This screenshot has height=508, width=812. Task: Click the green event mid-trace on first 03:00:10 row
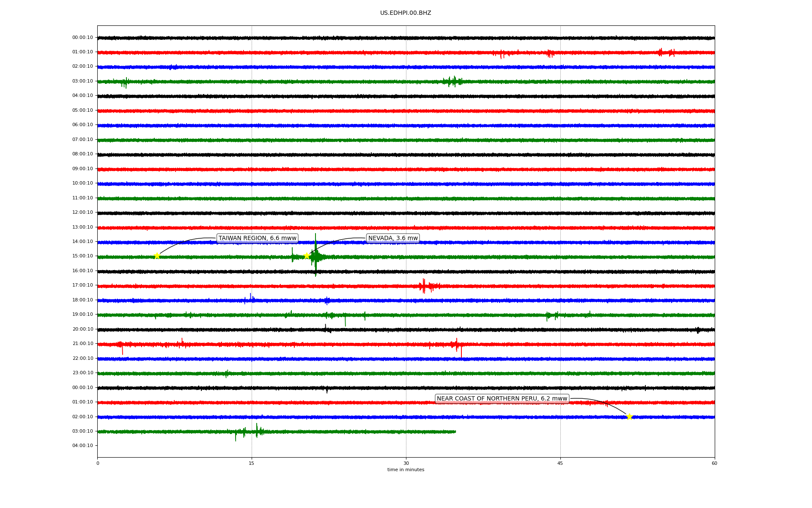pos(453,81)
